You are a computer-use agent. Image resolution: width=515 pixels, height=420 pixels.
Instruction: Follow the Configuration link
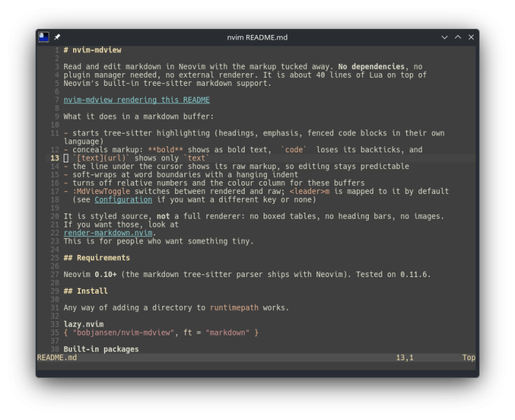pyautogui.click(x=123, y=200)
